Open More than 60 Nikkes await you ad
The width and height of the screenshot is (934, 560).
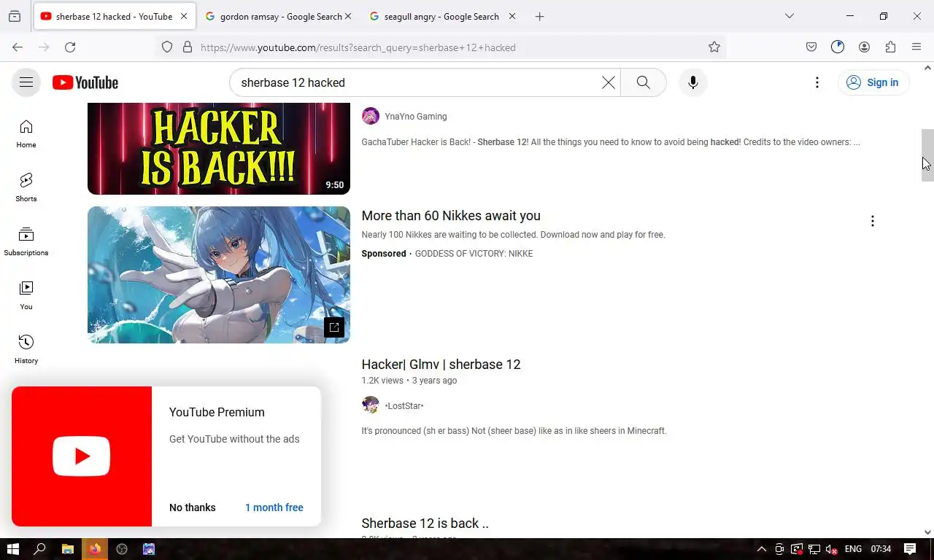pos(451,216)
